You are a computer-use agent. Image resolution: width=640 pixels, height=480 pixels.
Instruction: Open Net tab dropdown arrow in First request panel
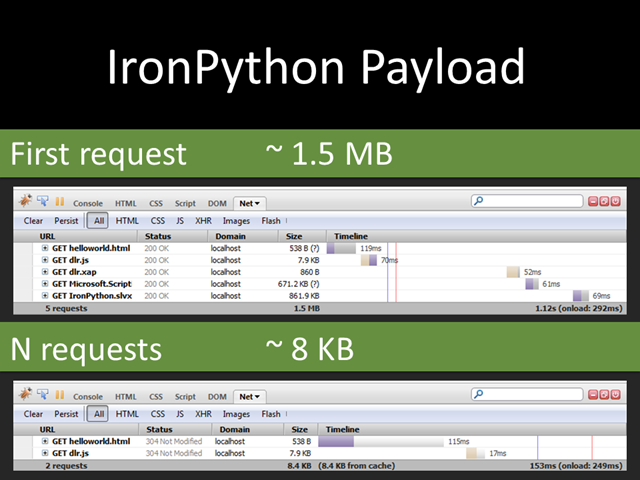(258, 203)
